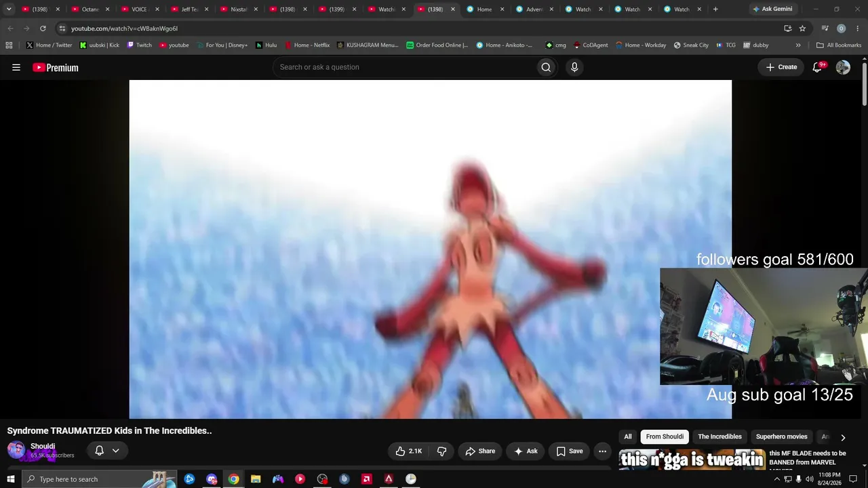Open the Home - Netflix bookmark

307,45
